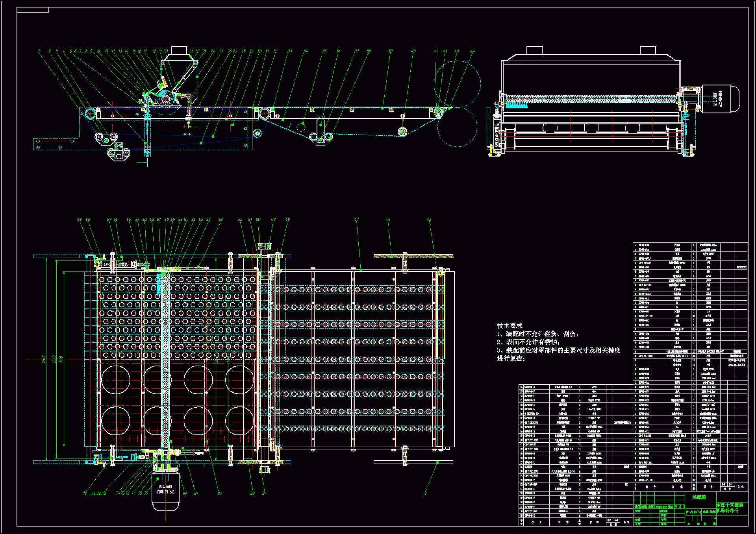Select the 技术要求 heading text
This screenshot has height=534, width=756.
pos(509,325)
